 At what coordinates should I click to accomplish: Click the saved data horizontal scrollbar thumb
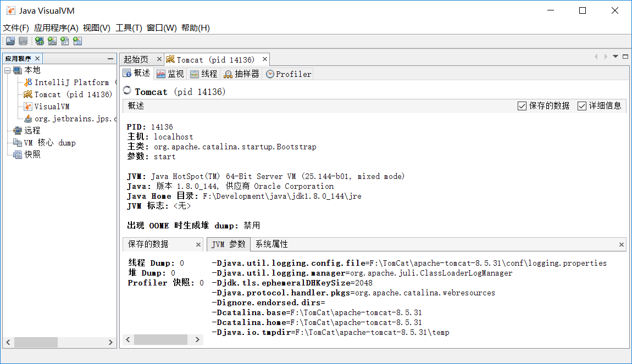tap(160, 339)
